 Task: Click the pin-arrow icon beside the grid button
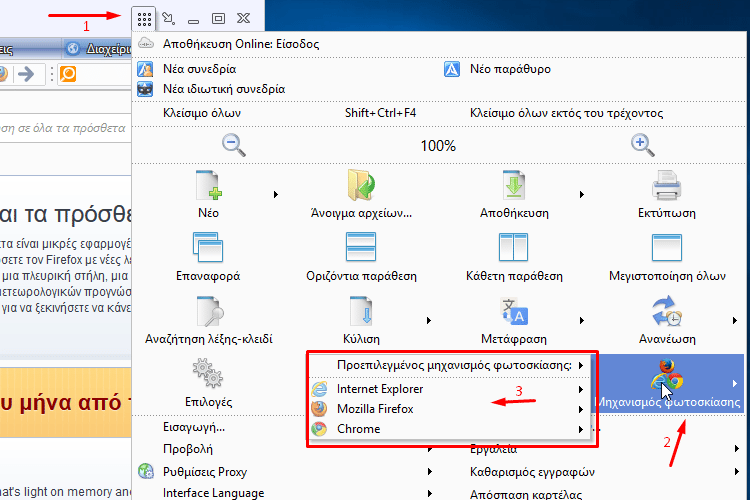168,19
